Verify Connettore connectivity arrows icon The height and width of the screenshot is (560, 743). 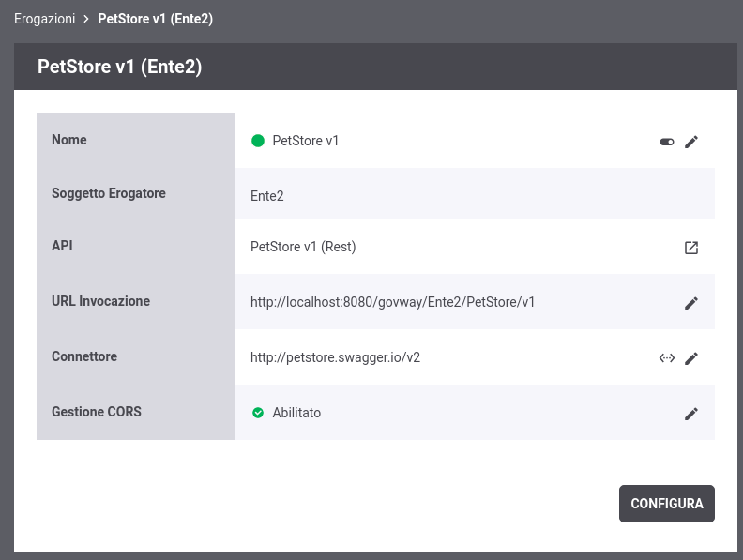click(x=667, y=358)
